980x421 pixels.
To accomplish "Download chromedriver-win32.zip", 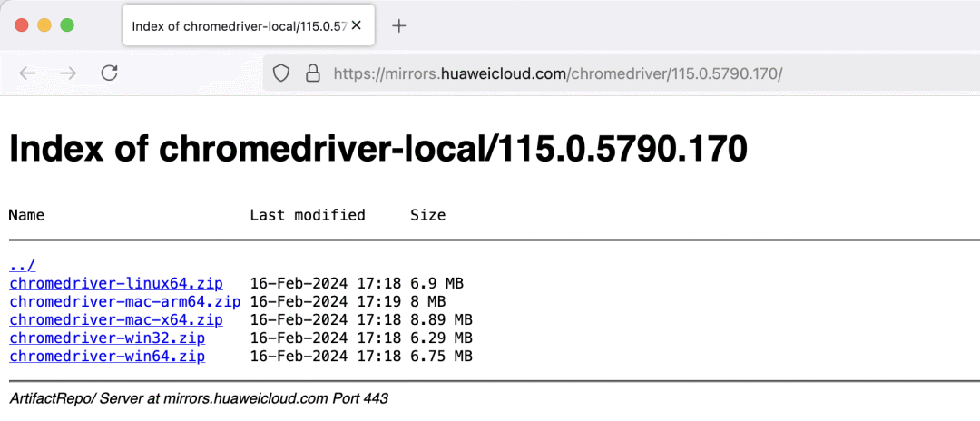I will [107, 338].
